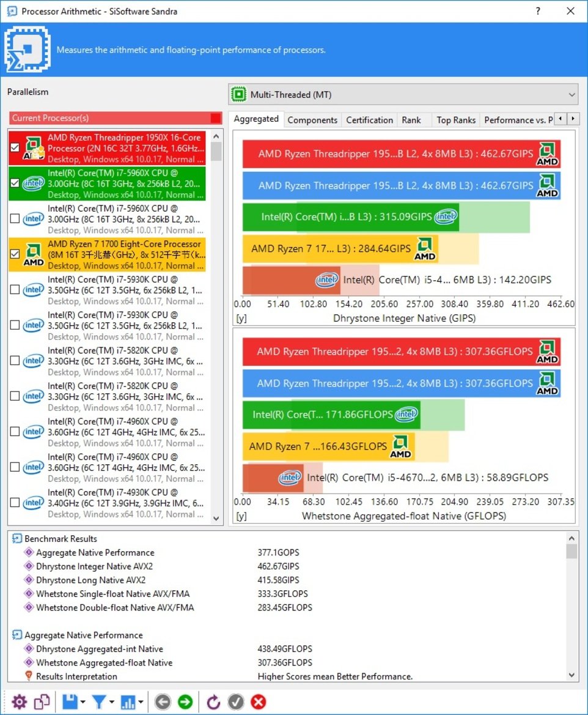
Task: Go forward with the green right arrow
Action: (x=185, y=702)
